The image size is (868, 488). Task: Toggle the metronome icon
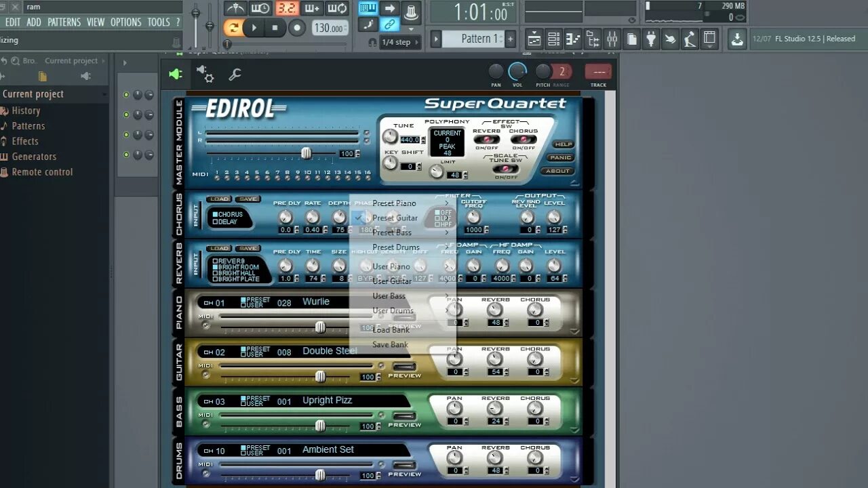[x=235, y=9]
